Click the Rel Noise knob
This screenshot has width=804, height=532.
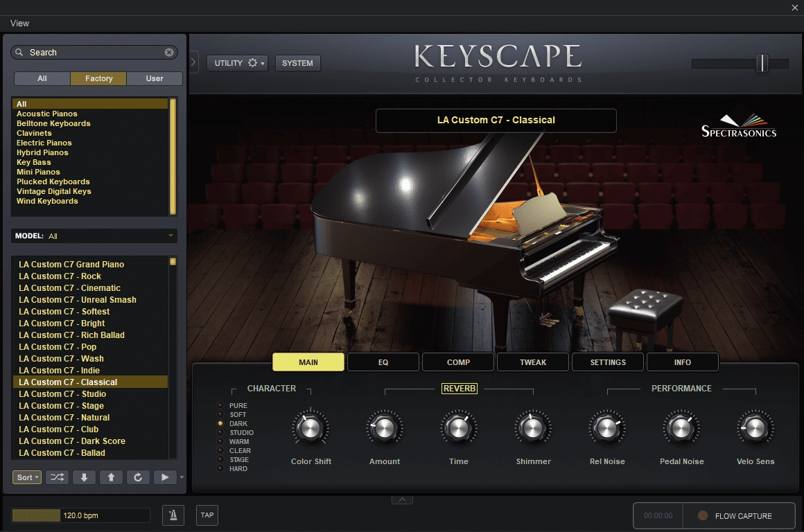point(607,428)
